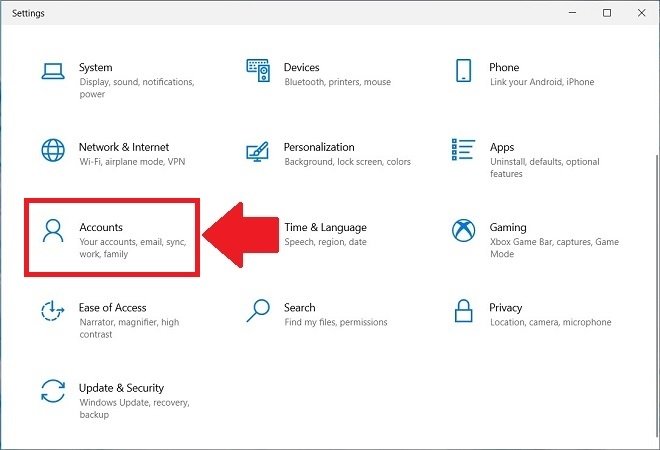Click the Phone icon
The height and width of the screenshot is (450, 660).
[x=463, y=70]
